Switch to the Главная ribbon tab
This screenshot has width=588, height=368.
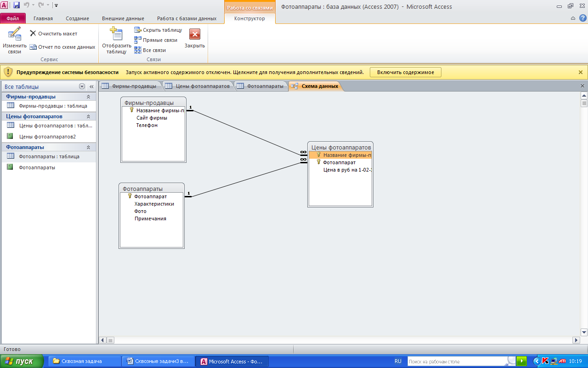click(x=43, y=18)
